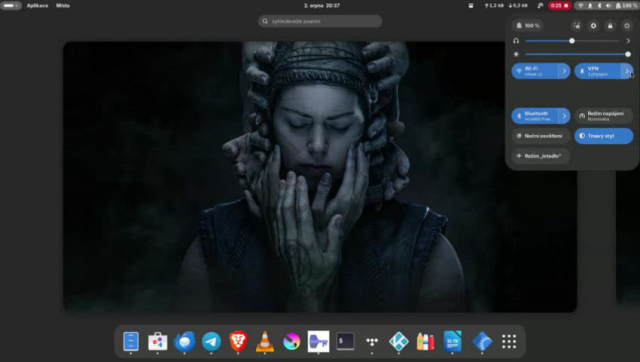Screen dimensions: 640x362
Task: Click the screenshot icon in quick settings
Action: tap(576, 26)
